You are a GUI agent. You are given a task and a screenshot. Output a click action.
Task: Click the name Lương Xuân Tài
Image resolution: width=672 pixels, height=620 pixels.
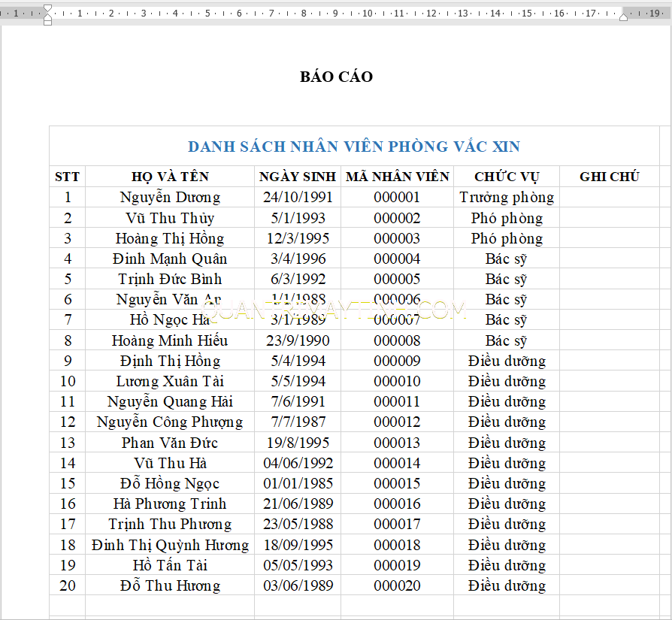click(170, 381)
